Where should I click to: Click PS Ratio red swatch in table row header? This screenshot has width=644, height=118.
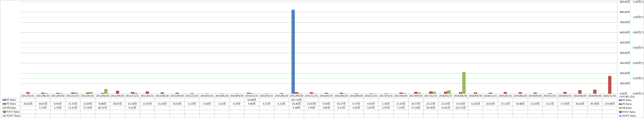(5, 104)
